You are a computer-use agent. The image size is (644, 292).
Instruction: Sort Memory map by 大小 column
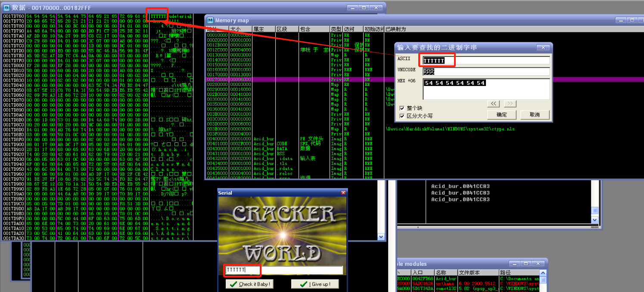pyautogui.click(x=240, y=29)
